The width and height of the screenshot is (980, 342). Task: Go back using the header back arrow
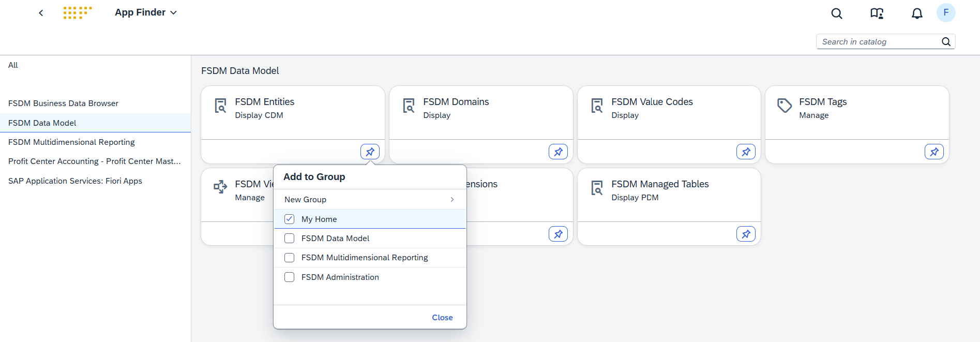(x=41, y=13)
